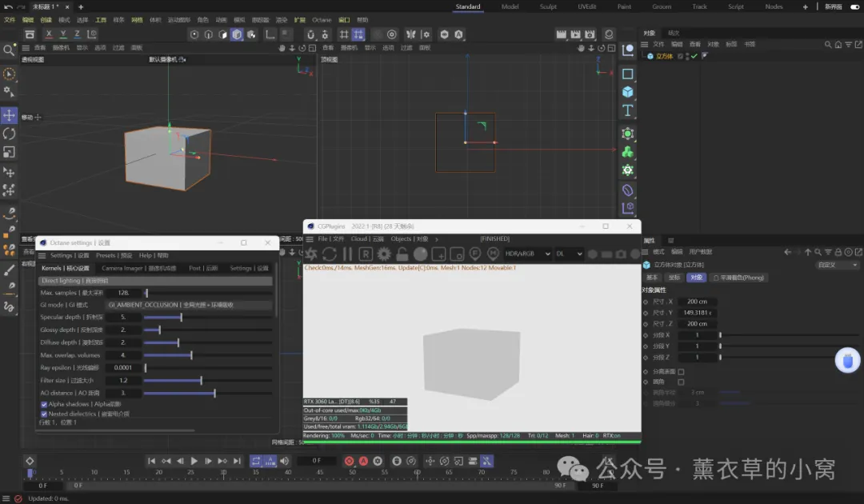This screenshot has height=504, width=864.
Task: Click the play forward button in timeline
Action: pyautogui.click(x=194, y=461)
